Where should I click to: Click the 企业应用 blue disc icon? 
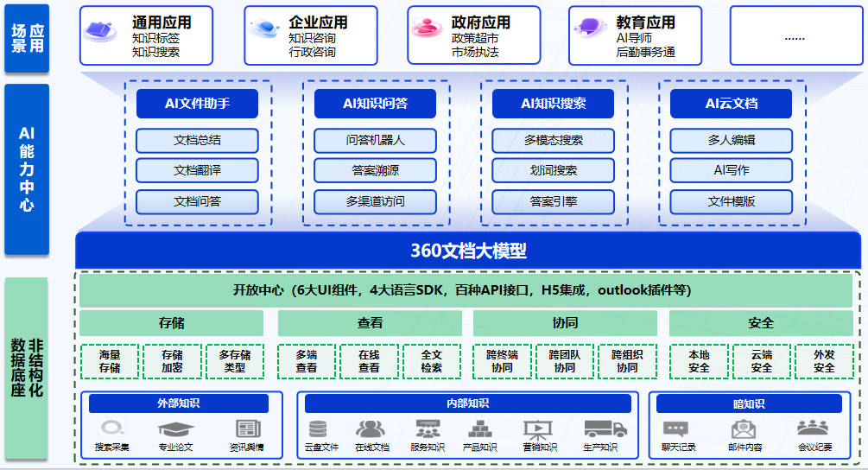point(264,28)
